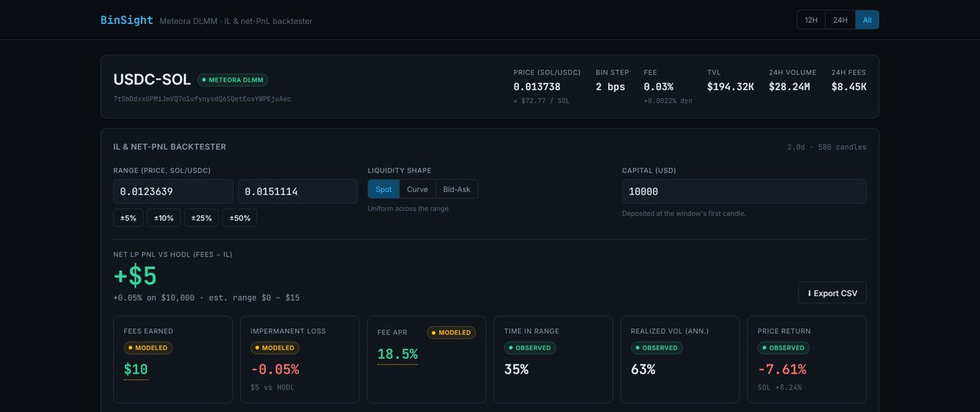Select the All time window

tap(866, 20)
